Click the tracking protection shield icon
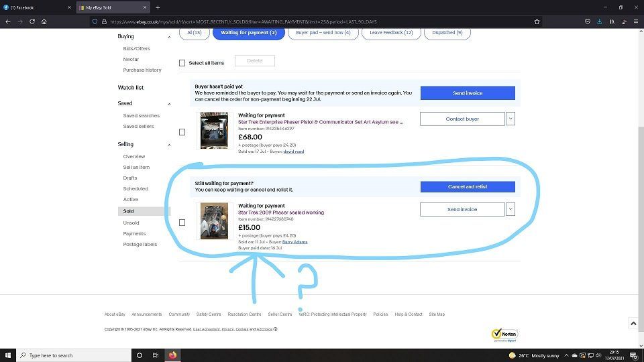The width and height of the screenshot is (644, 362). pyautogui.click(x=95, y=21)
